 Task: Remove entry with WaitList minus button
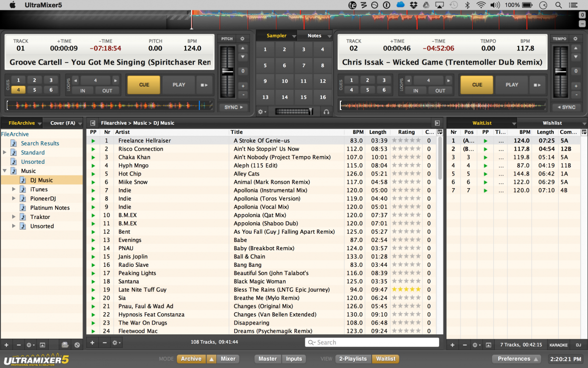pyautogui.click(x=464, y=345)
